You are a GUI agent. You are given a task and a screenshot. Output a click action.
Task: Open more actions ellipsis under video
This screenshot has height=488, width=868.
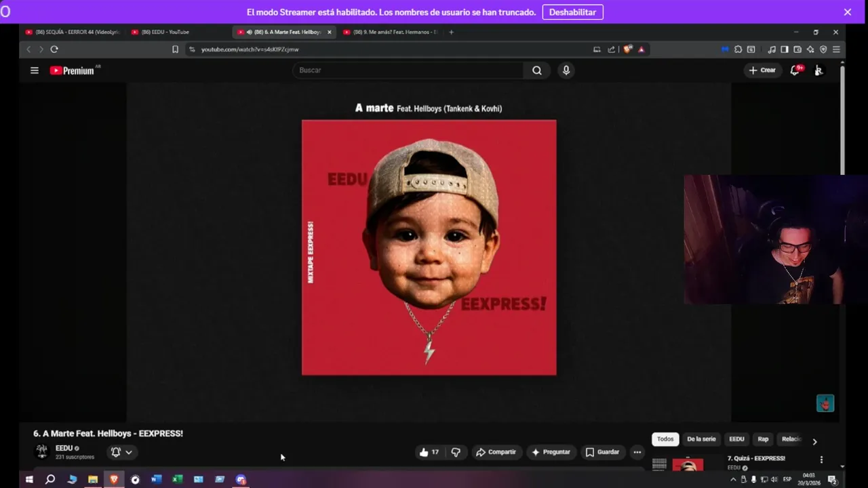pos(637,452)
